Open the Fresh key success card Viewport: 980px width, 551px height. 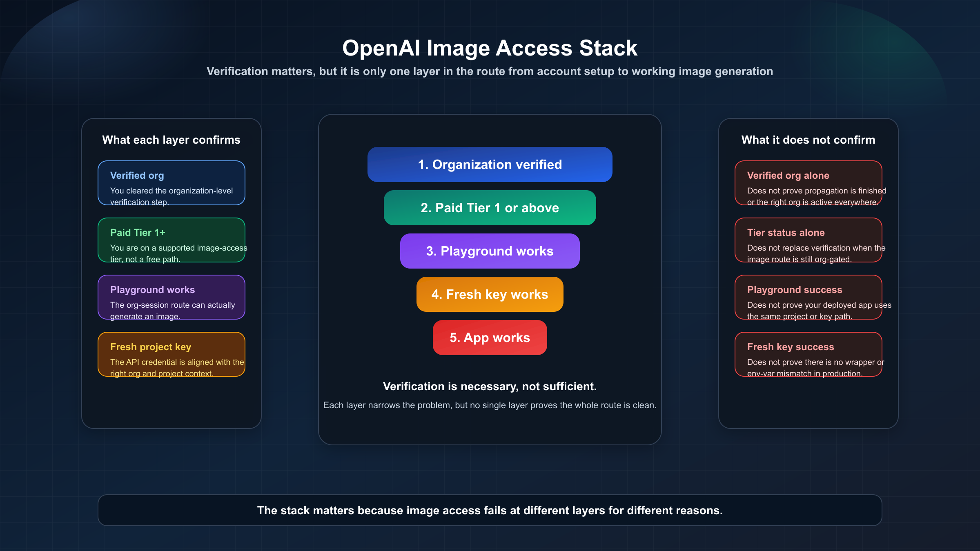pyautogui.click(x=808, y=354)
